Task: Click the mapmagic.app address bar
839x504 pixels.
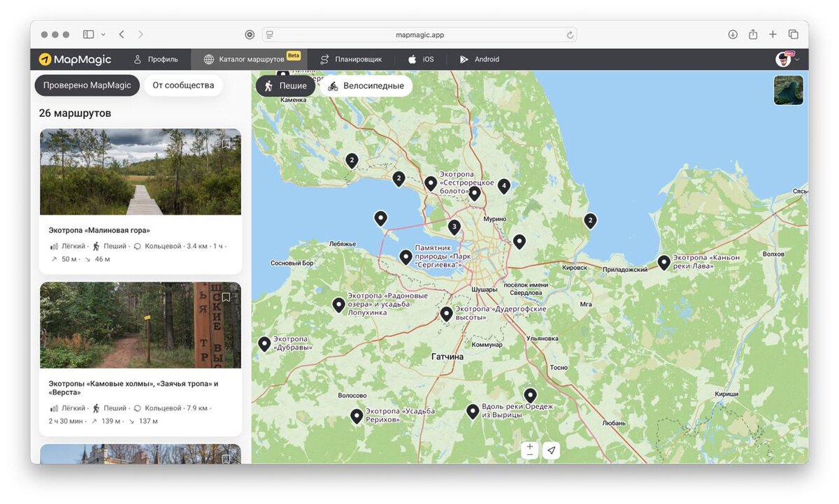Action: 419,34
